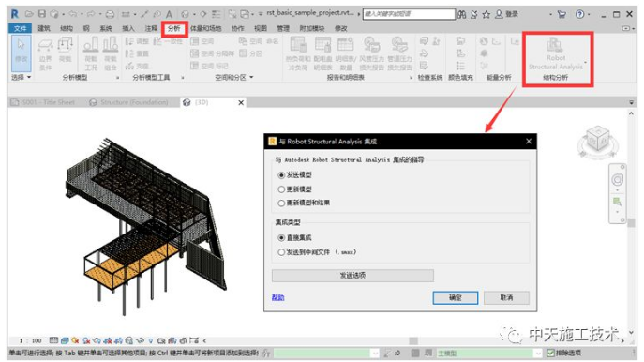
Task: Open the File (文件) menu tab
Action: [20, 28]
